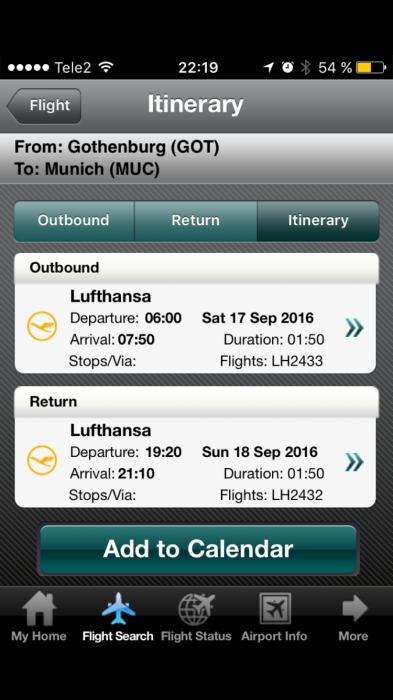Tap the Lufthansa logo on the return flight
Screen dimensions: 393x700
pyautogui.click(x=42, y=460)
